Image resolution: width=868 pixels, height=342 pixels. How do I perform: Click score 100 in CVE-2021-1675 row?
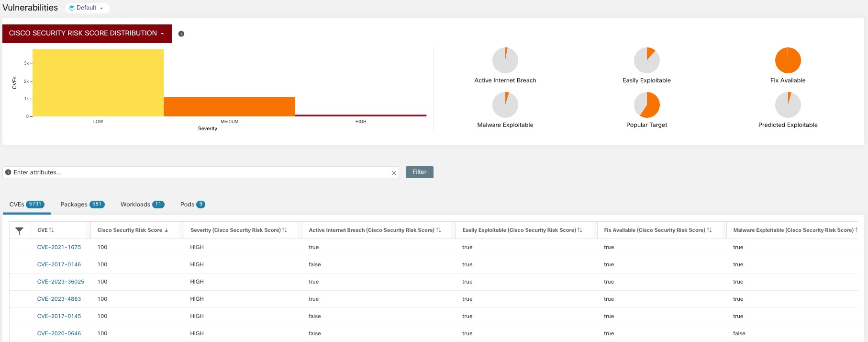pos(102,248)
